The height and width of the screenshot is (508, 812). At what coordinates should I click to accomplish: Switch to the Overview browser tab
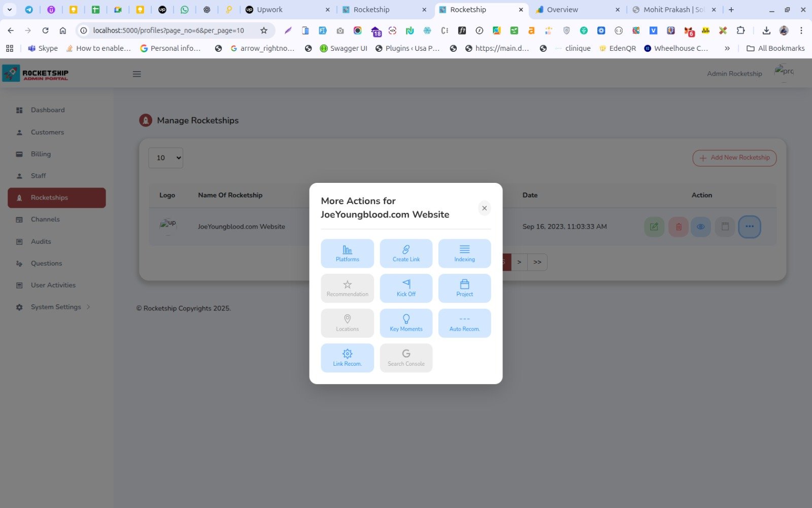(x=562, y=10)
